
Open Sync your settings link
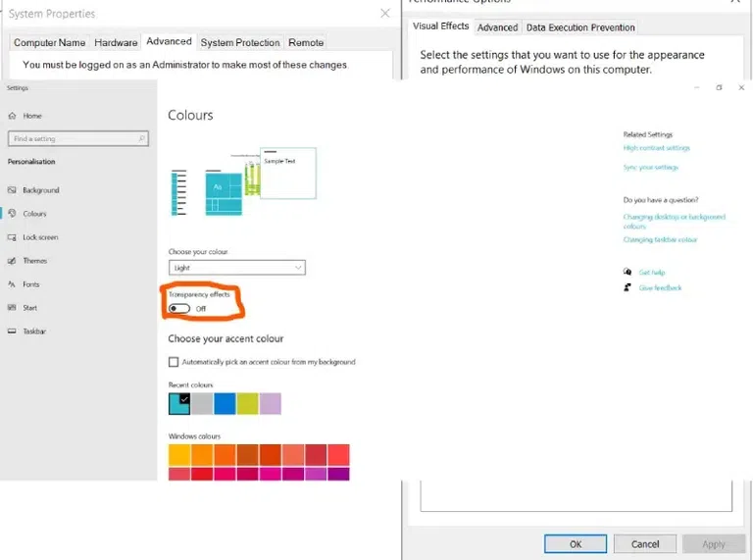click(651, 167)
